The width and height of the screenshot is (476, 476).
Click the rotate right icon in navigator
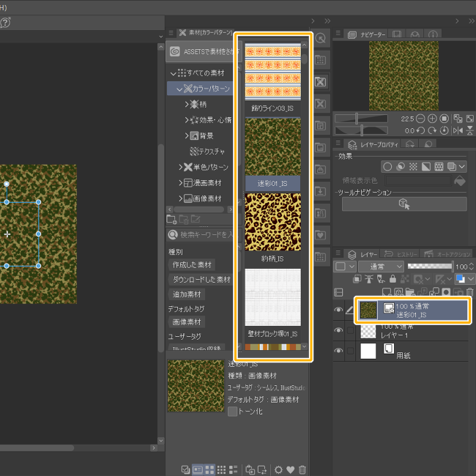pyautogui.click(x=432, y=130)
